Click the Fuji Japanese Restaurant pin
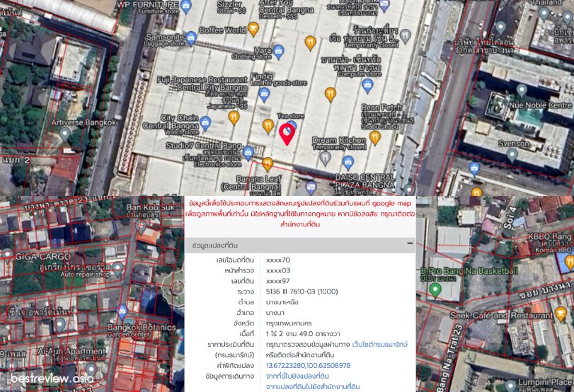 (234, 117)
